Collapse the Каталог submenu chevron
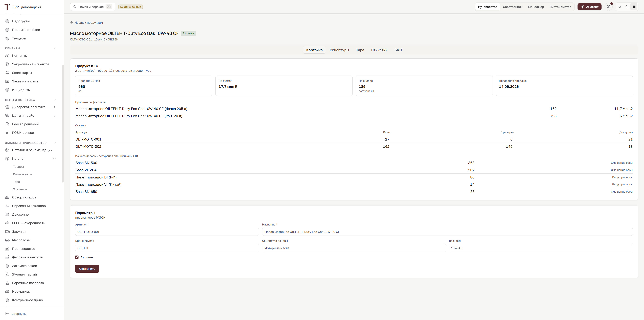Viewport: 644px width, 320px height. point(55,158)
